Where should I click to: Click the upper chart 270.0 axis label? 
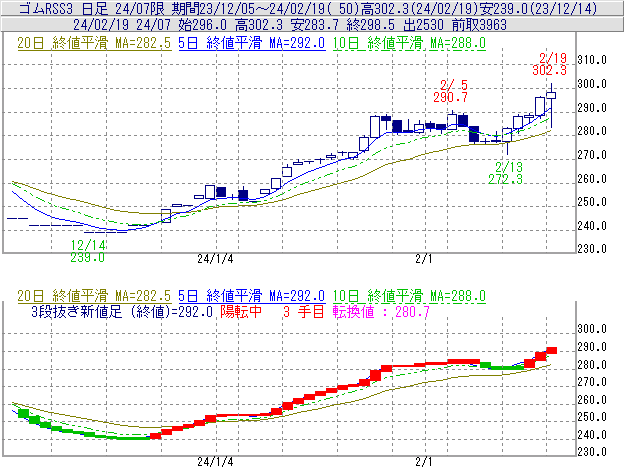click(592, 155)
